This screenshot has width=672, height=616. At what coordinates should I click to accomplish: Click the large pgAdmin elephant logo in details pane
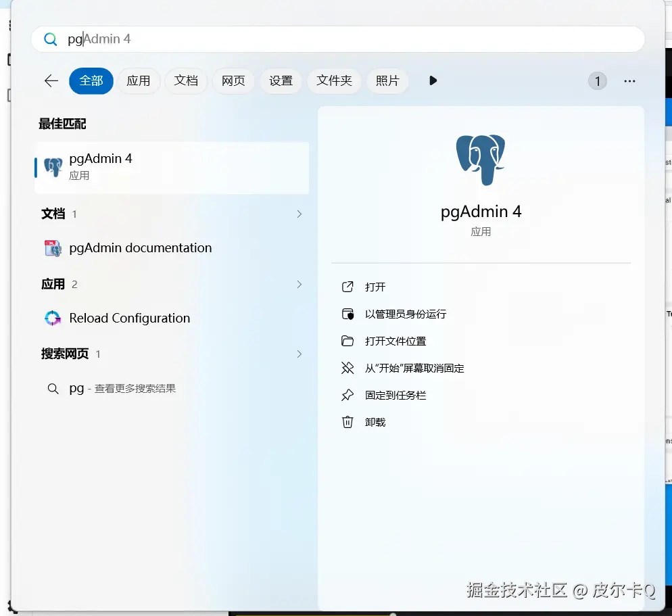481,160
